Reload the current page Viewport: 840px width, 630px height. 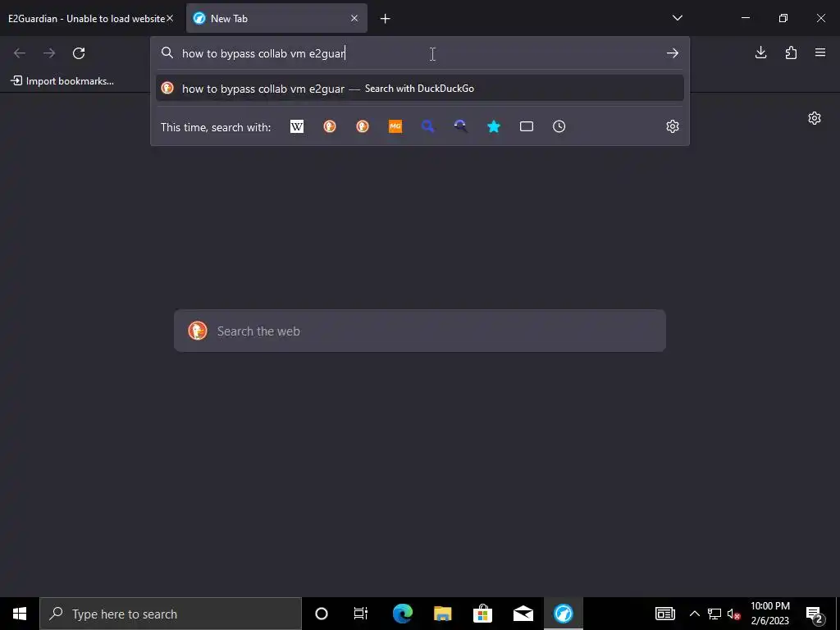(79, 53)
